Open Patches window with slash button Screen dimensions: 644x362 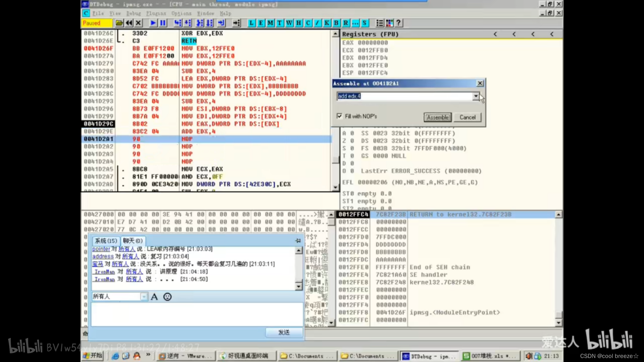pyautogui.click(x=317, y=23)
